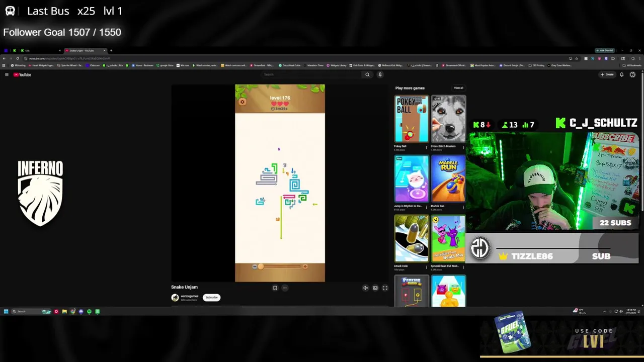This screenshot has height=362, width=644.
Task: Open the Pokey Ball game thumbnail
Action: 411,119
